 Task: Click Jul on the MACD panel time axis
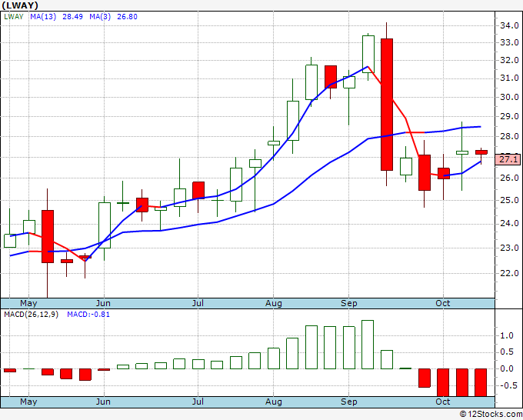(x=198, y=402)
